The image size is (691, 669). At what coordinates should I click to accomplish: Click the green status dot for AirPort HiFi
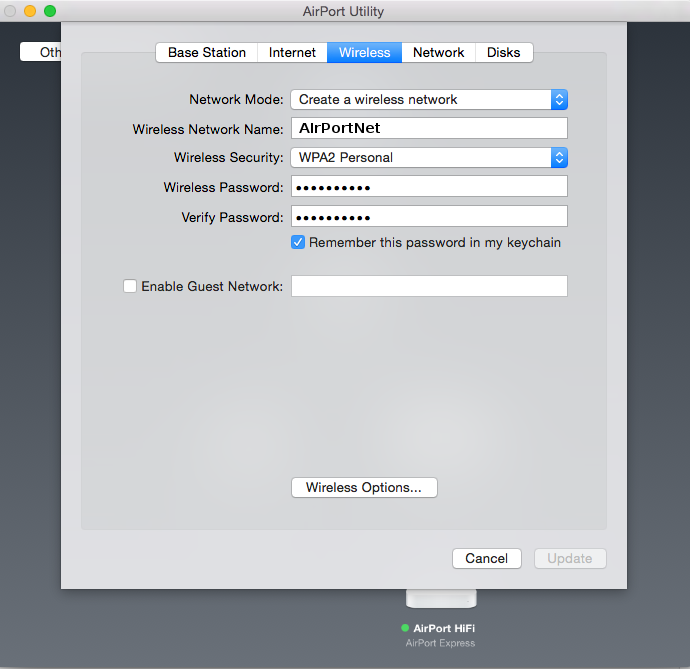[405, 628]
